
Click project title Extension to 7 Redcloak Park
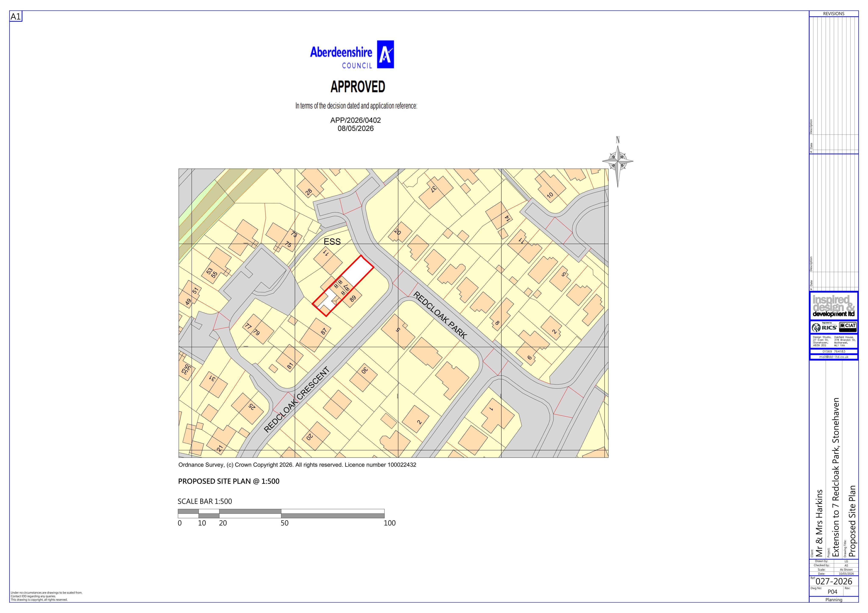click(836, 477)
